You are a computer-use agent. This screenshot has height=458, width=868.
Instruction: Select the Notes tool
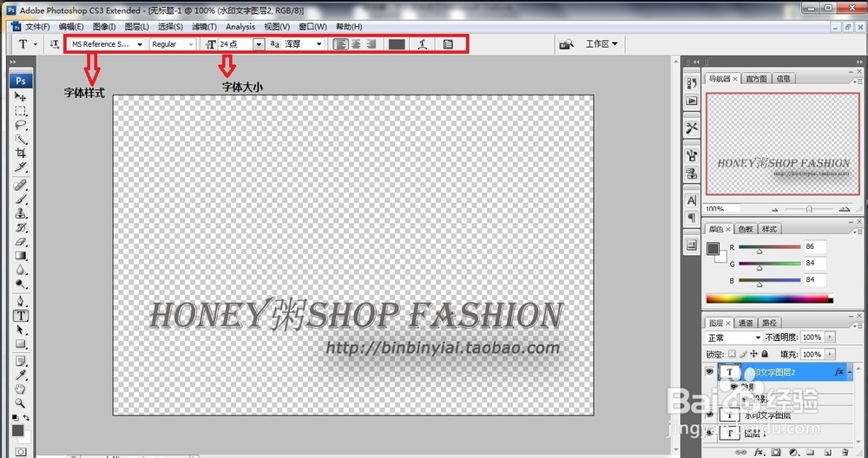click(x=21, y=362)
